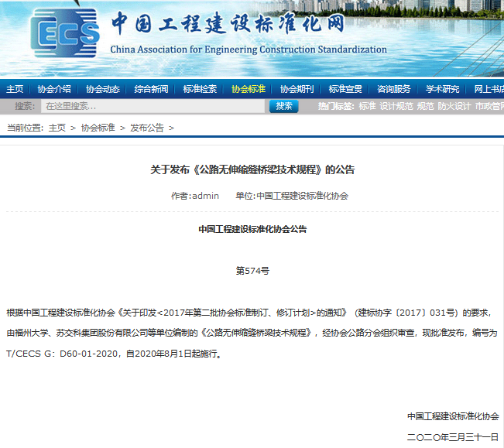Select the 设计规范 hot tag
This screenshot has height=448, width=504.
pos(396,106)
